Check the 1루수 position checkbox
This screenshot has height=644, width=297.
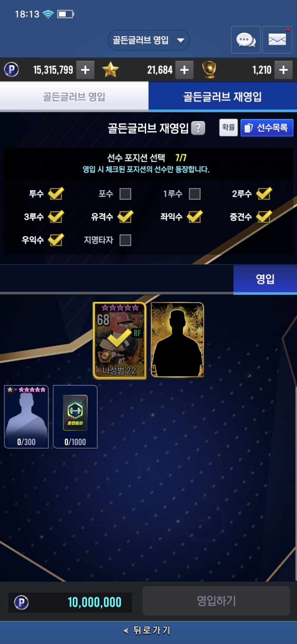coord(195,194)
